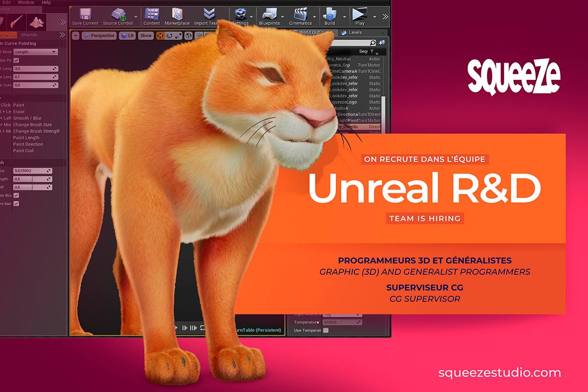Click the jump to end playback button
Image resolution: width=588 pixels, height=392 pixels.
coord(194,328)
